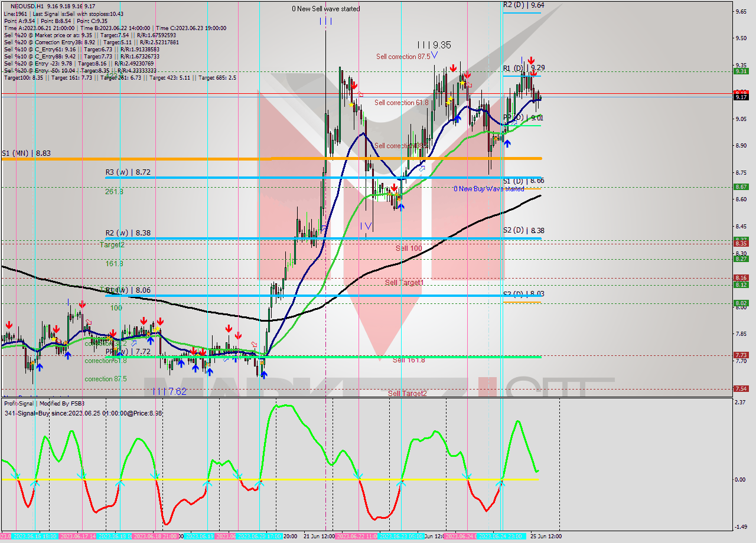Click the 2.37 value on indicator scale
This screenshot has height=543, width=756.
pyautogui.click(x=740, y=402)
